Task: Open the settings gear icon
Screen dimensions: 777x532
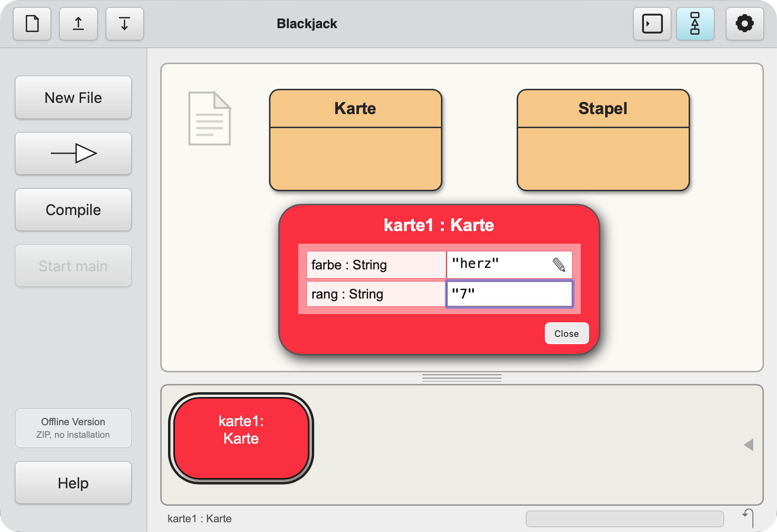Action: click(744, 23)
